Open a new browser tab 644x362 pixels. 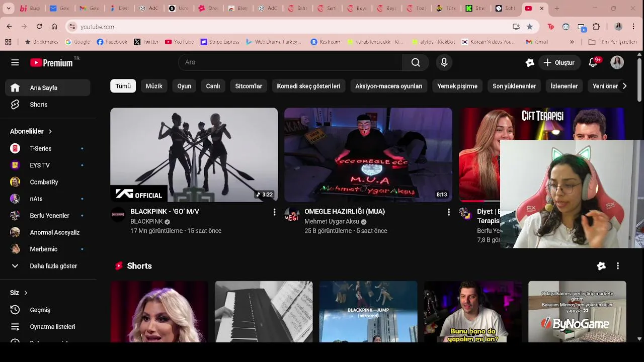click(556, 9)
